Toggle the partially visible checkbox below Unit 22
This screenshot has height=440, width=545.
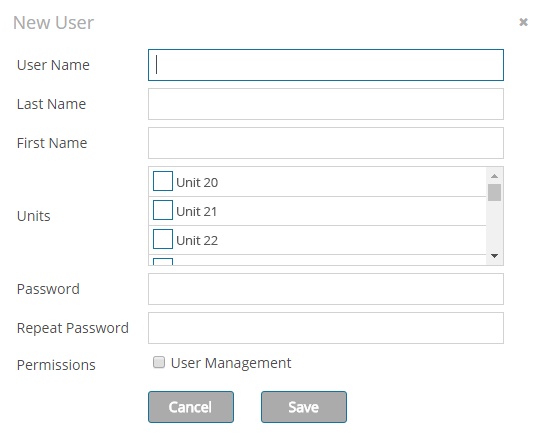(163, 261)
